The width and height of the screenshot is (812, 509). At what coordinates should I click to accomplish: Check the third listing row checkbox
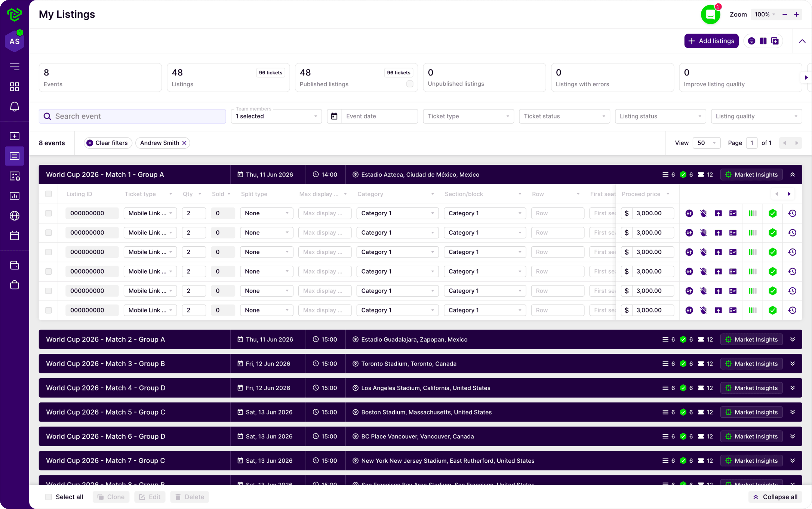(x=49, y=252)
